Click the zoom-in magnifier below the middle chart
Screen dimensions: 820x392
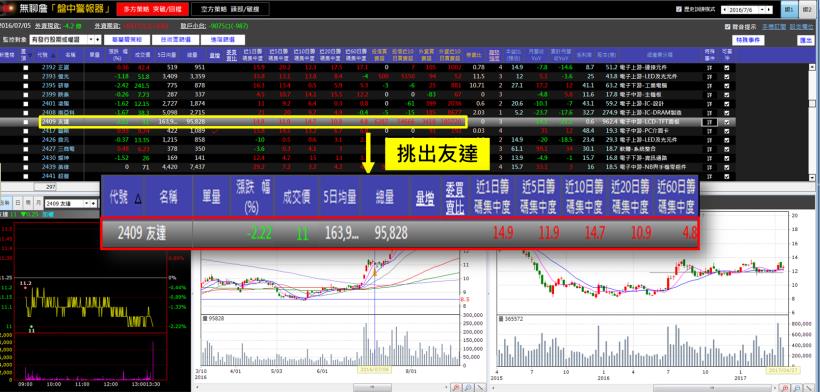(455, 387)
